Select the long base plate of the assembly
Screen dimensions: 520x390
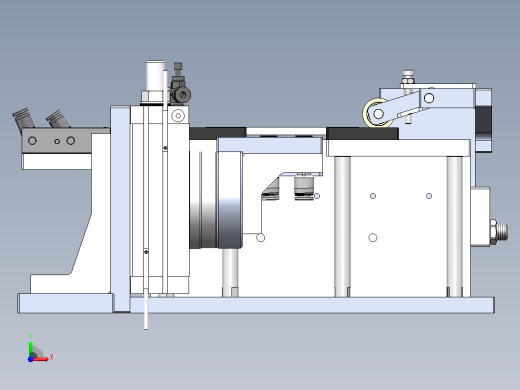pyautogui.click(x=256, y=305)
